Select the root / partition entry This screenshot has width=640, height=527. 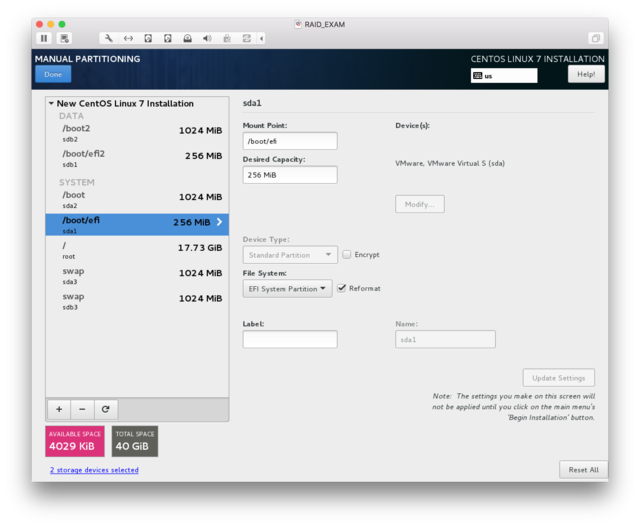tap(137, 250)
